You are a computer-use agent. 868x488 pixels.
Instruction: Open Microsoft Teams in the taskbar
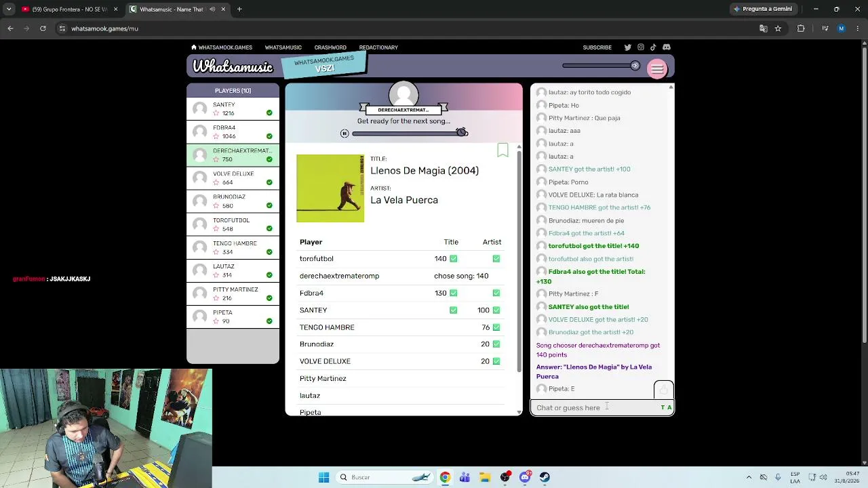(x=465, y=477)
